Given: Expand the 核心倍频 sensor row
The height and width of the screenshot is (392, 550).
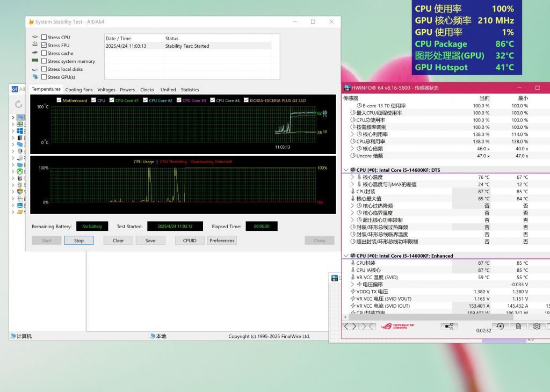Looking at the screenshot, I should 352,149.
